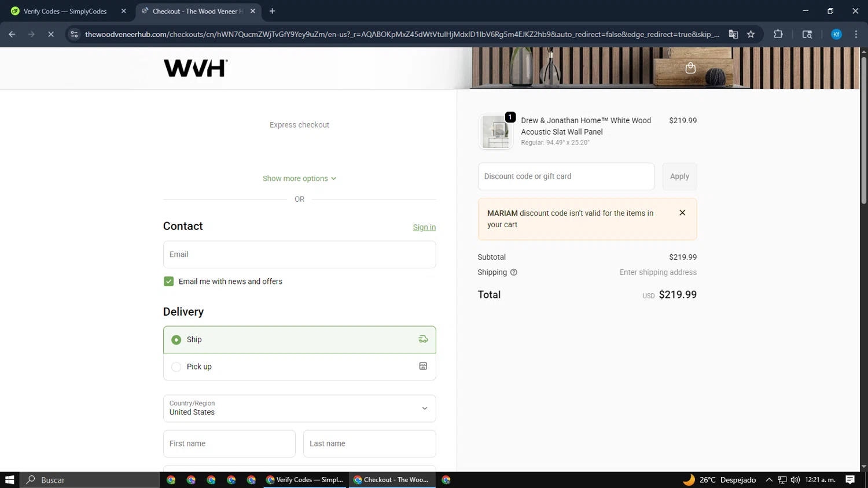The image size is (868, 488).
Task: Click the shipping info question mark icon
Action: click(513, 272)
